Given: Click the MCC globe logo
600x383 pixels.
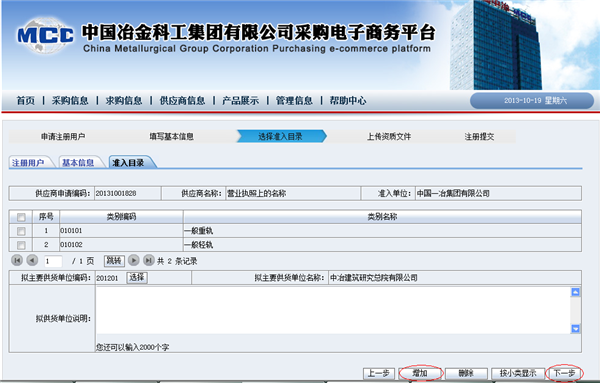Looking at the screenshot, I should click(x=45, y=35).
